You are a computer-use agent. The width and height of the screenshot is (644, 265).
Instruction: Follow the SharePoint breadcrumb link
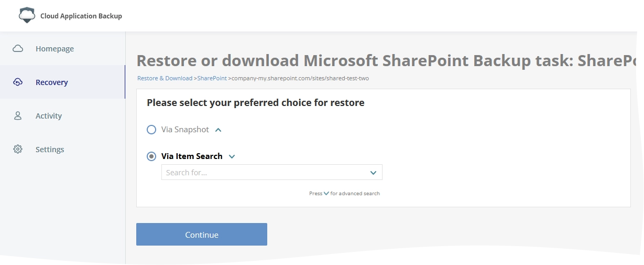tap(212, 78)
